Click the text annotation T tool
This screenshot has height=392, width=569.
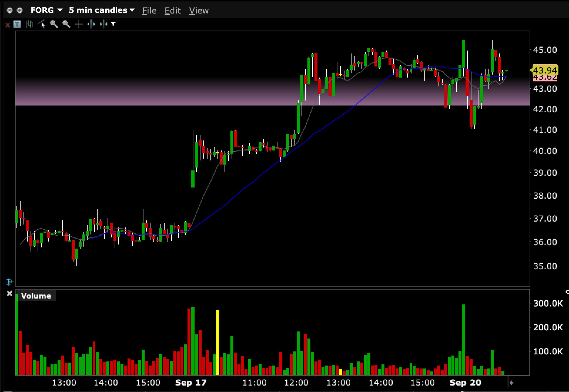(17, 24)
